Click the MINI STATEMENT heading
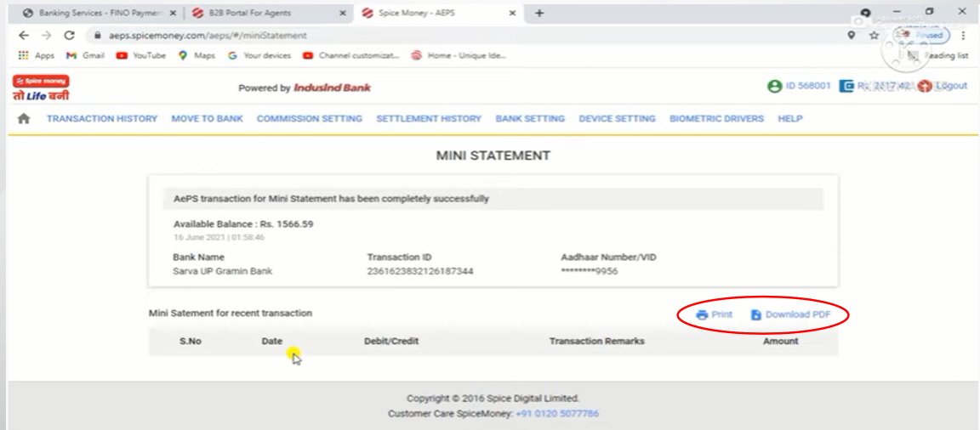This screenshot has height=430, width=980. tap(493, 156)
